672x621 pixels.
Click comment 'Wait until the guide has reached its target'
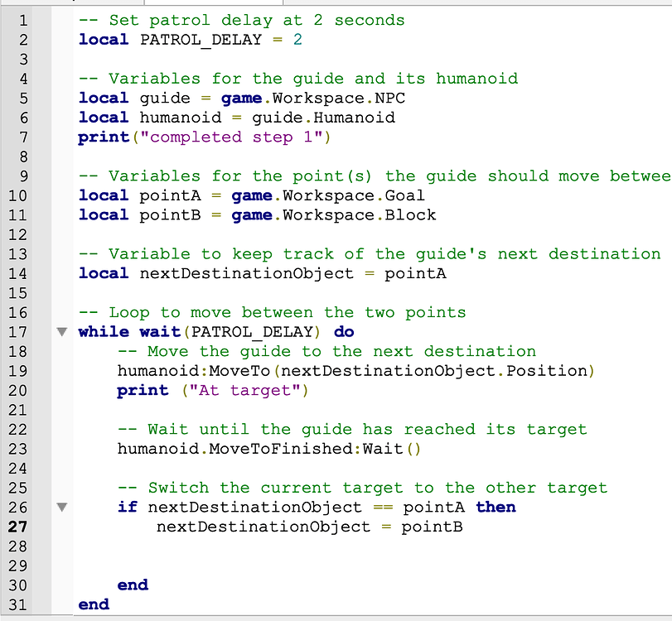352,430
